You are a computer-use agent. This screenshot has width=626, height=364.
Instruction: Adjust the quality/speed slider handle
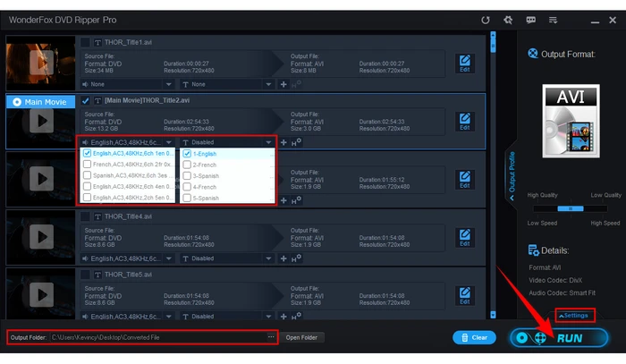[571, 208]
